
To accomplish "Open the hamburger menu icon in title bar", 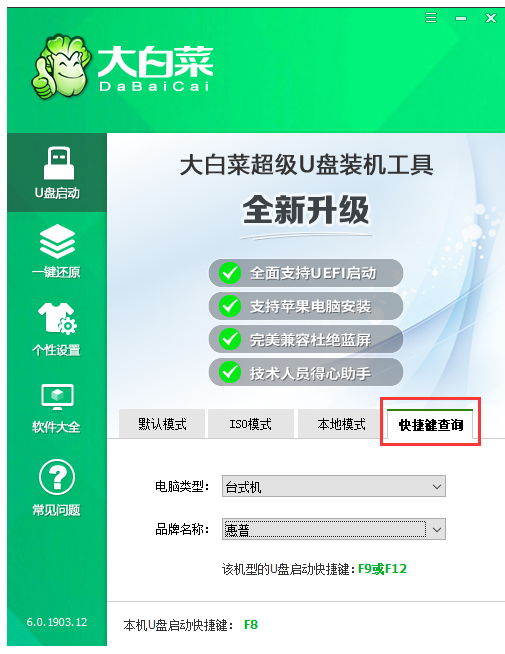I will click(431, 18).
